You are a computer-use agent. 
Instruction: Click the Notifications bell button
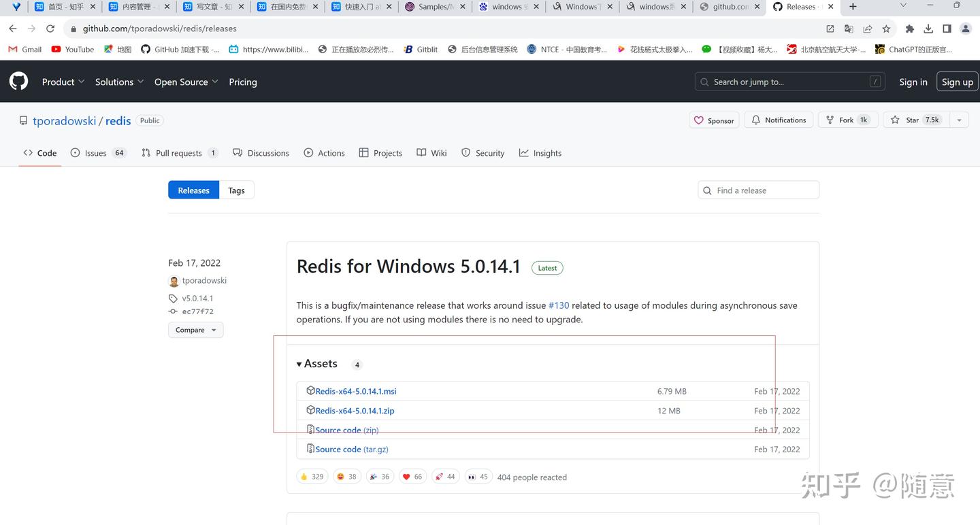coord(779,120)
